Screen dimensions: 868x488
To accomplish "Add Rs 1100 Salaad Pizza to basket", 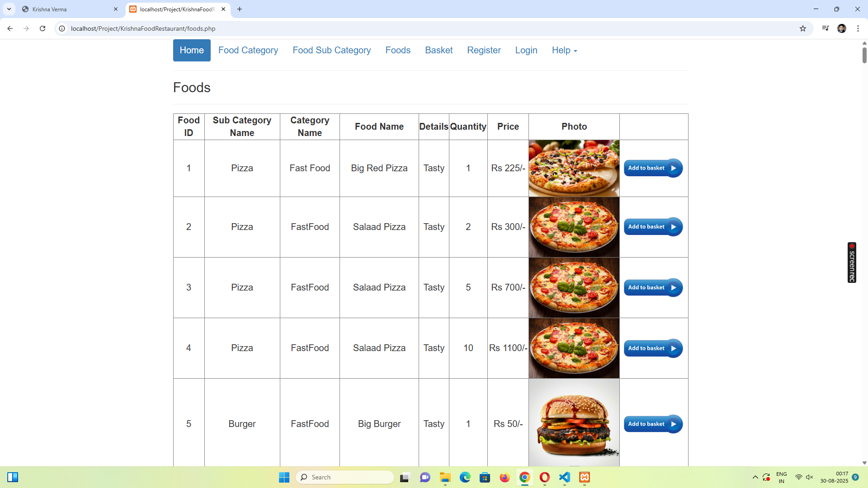I will (653, 348).
